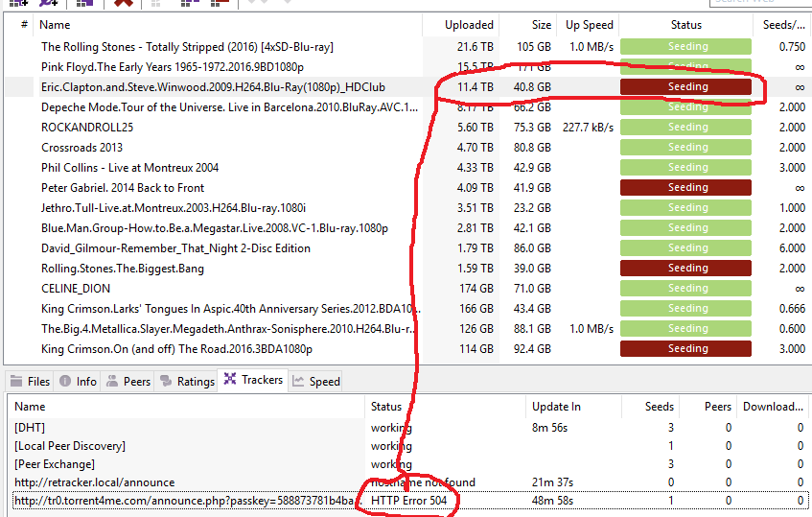Select the retracker.local/announce tracker
812x517 pixels.
point(408,482)
